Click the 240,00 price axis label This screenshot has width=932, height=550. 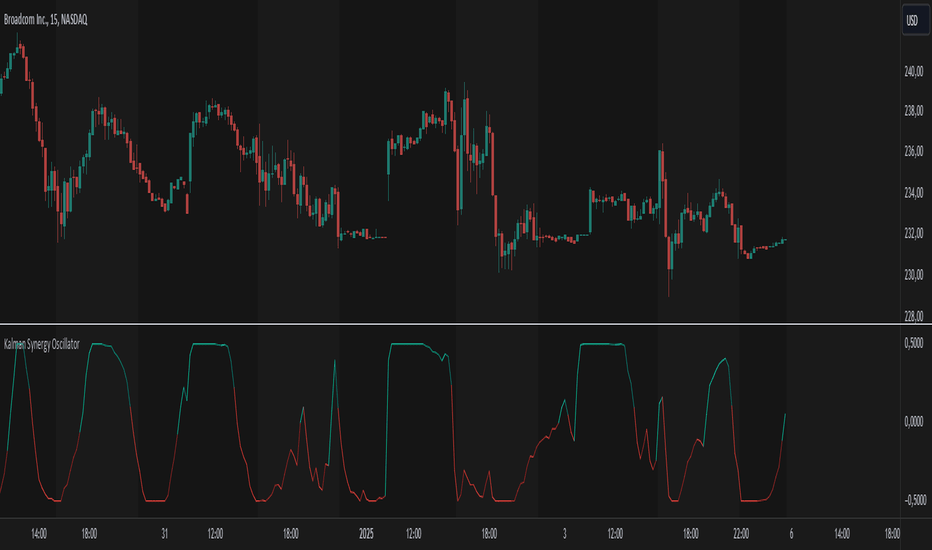coord(914,71)
